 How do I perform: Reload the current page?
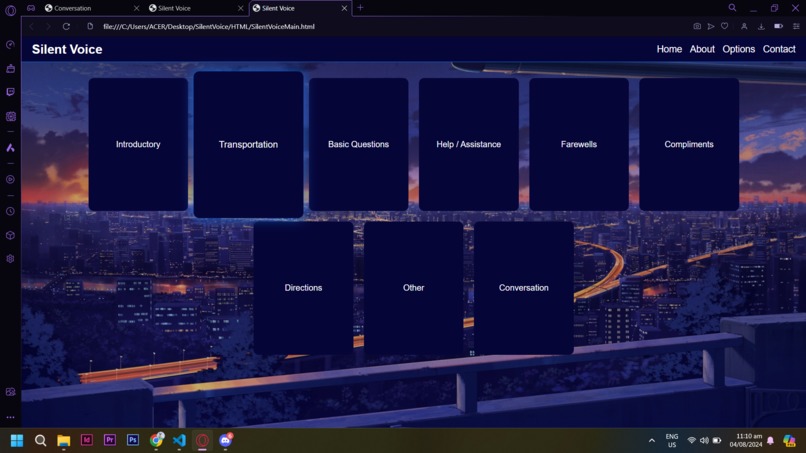(x=66, y=26)
